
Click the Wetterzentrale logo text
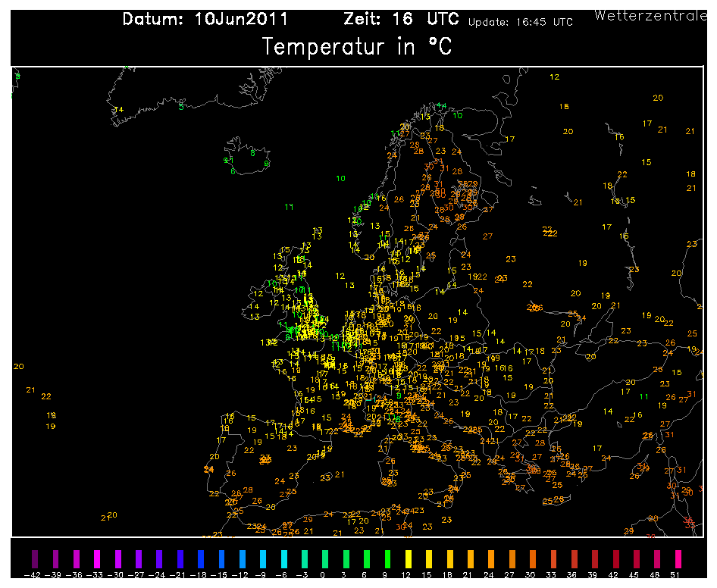tap(650, 14)
